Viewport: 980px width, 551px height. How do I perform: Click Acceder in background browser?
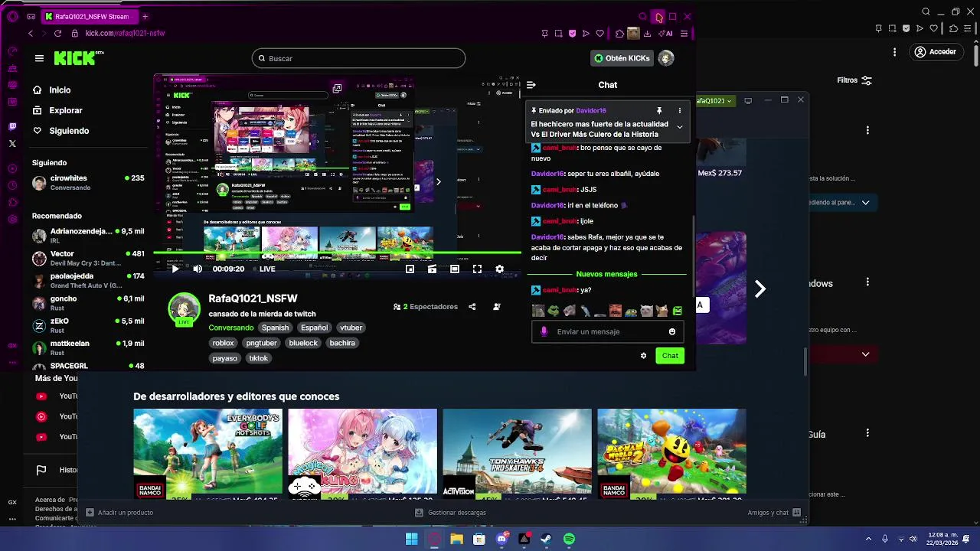click(x=936, y=52)
